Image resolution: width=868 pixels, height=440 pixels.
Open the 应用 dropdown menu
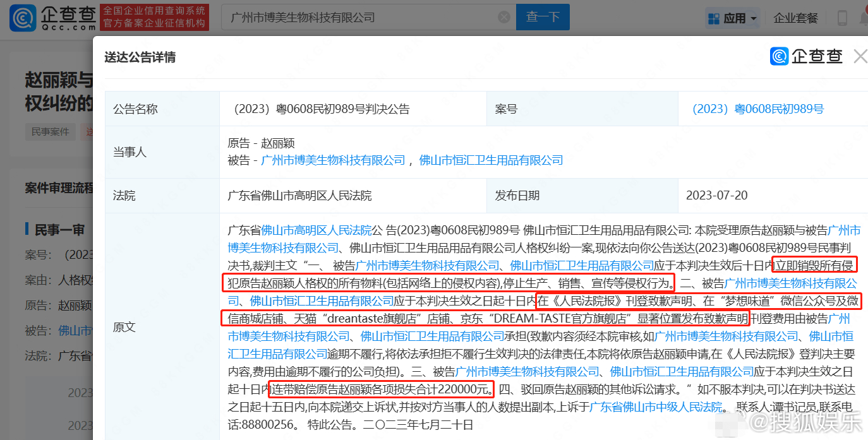pos(733,18)
